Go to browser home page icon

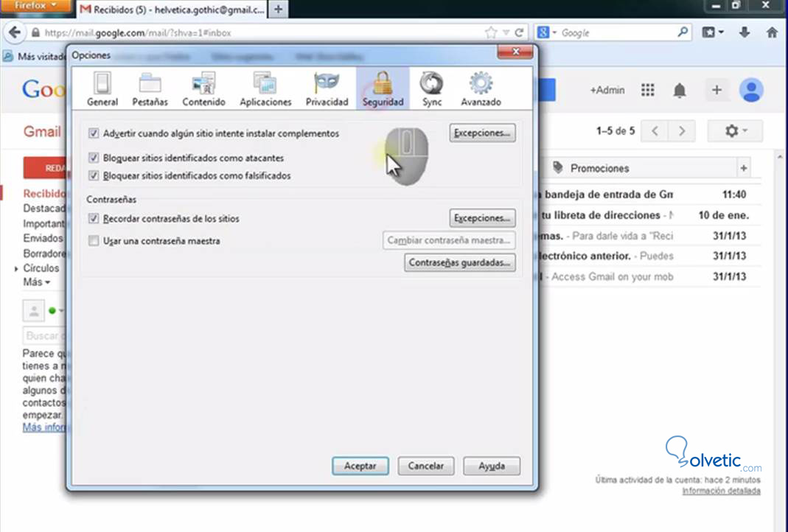coord(773,32)
